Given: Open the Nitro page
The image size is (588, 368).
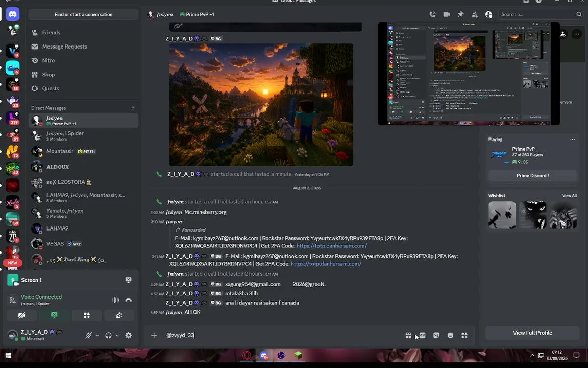Looking at the screenshot, I should coord(83,60).
